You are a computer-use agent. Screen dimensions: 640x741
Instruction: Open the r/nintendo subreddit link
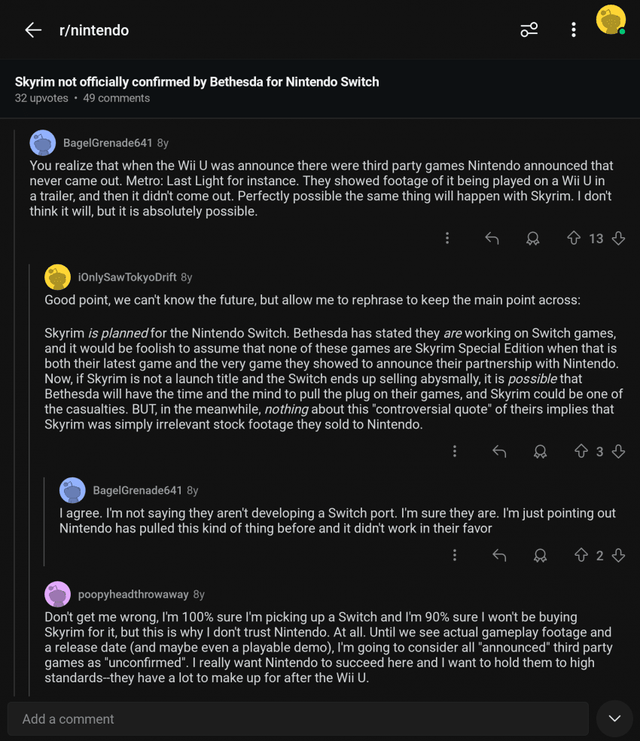pyautogui.click(x=94, y=30)
